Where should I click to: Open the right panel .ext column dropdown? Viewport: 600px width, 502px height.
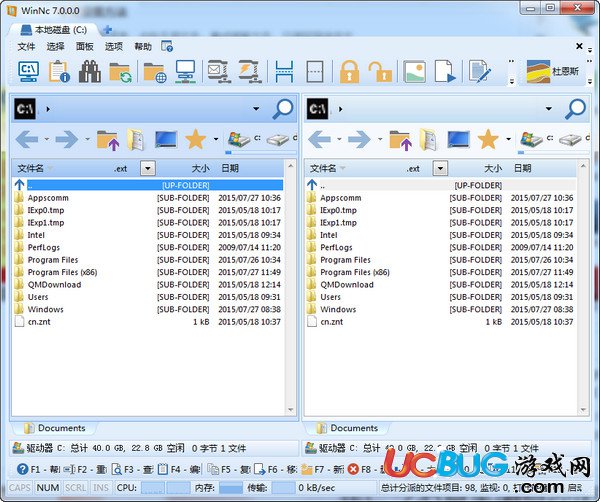[440, 168]
